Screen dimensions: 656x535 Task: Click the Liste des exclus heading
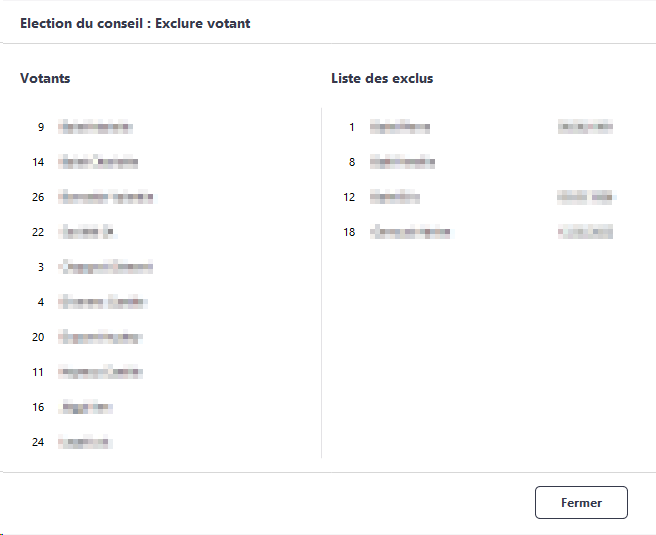point(382,78)
